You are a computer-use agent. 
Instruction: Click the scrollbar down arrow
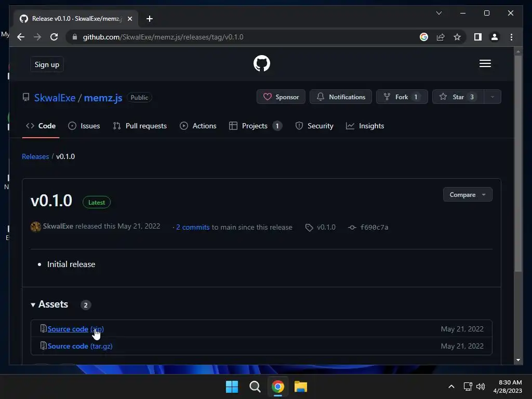[x=518, y=360]
